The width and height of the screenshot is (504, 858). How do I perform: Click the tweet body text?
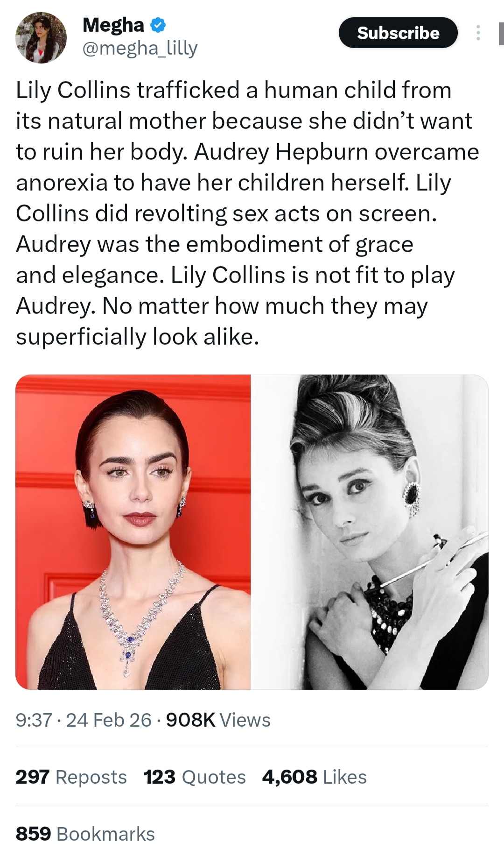pos(247,213)
